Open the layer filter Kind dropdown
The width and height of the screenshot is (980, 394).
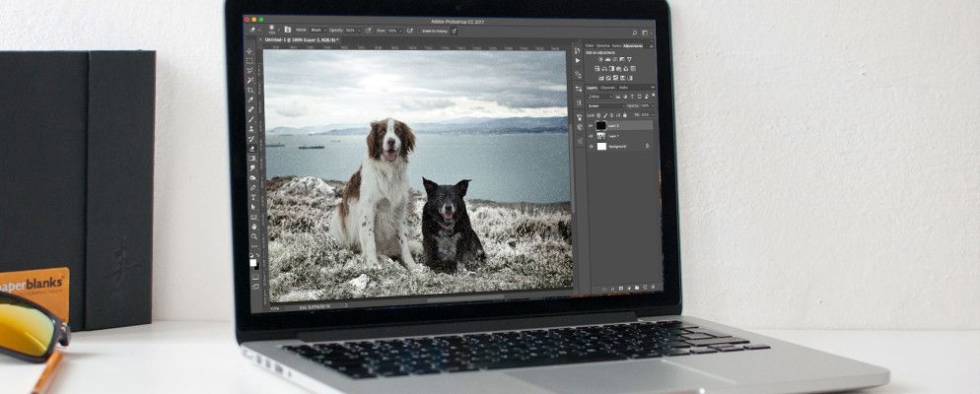(x=600, y=97)
